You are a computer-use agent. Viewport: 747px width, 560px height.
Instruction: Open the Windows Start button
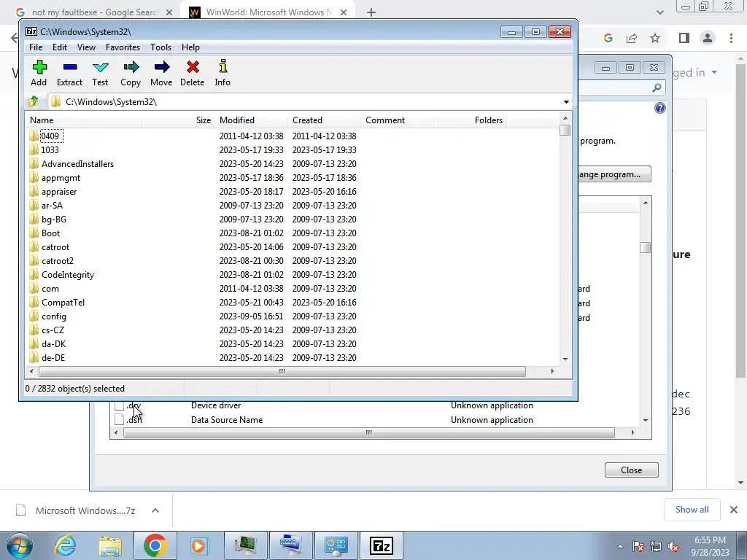point(20,545)
